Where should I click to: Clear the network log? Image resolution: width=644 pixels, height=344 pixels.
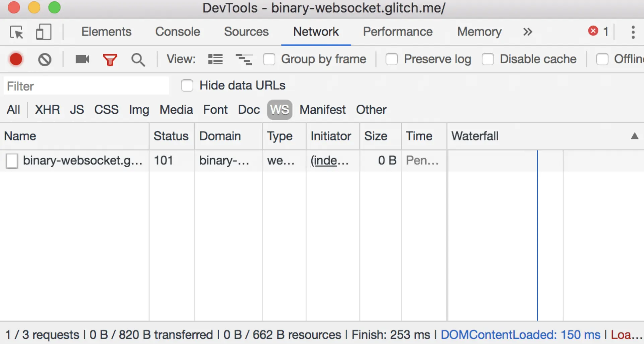[45, 60]
